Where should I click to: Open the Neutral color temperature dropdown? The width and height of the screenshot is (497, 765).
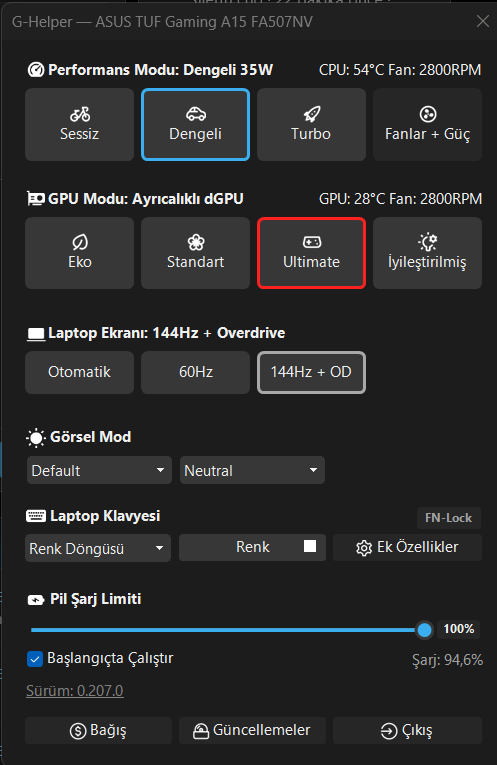pyautogui.click(x=252, y=470)
